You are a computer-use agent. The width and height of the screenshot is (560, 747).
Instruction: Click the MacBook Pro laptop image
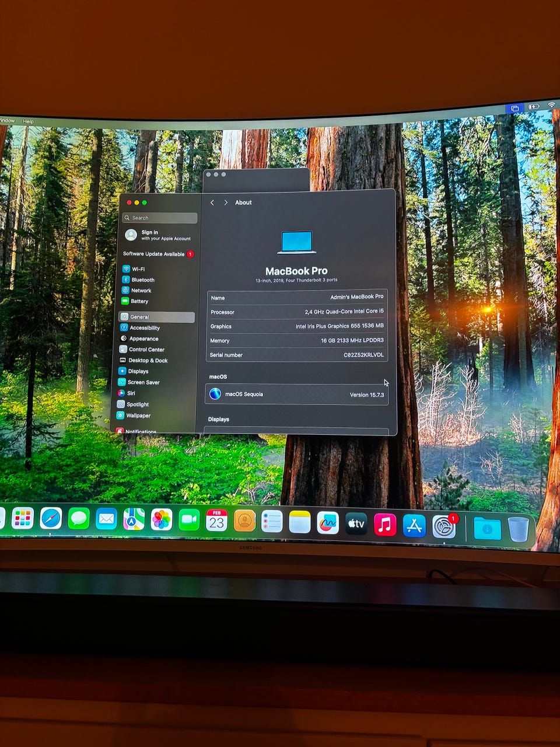click(297, 243)
